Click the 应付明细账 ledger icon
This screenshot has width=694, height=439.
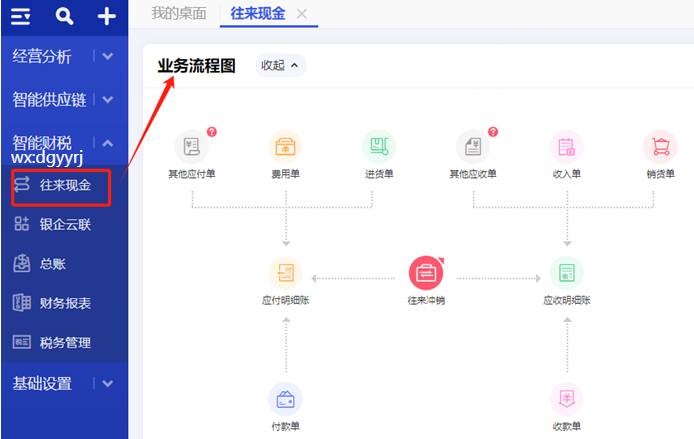(285, 272)
